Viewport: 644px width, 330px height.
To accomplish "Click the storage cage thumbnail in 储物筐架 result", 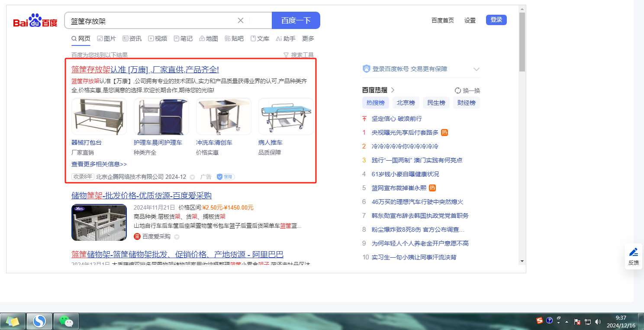I will [99, 223].
